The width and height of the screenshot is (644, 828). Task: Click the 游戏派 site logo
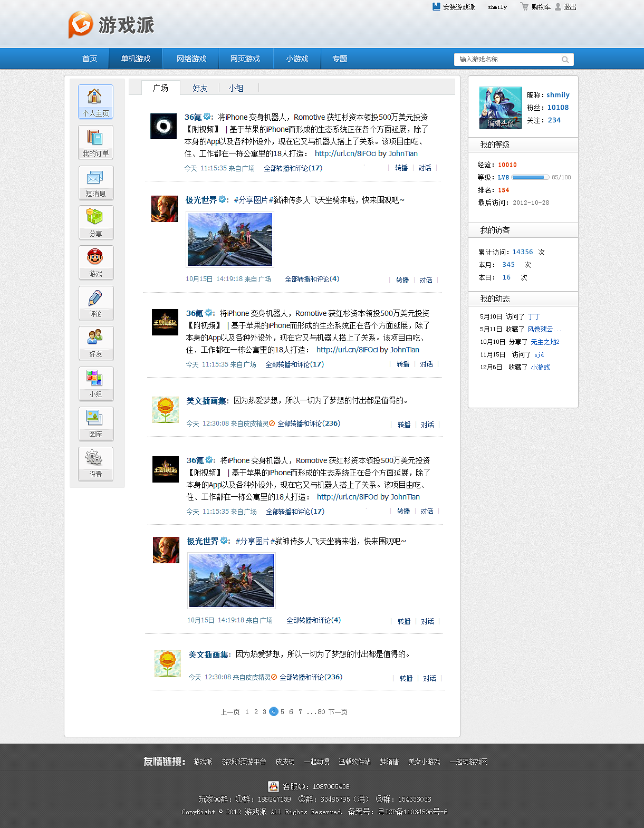[x=111, y=25]
